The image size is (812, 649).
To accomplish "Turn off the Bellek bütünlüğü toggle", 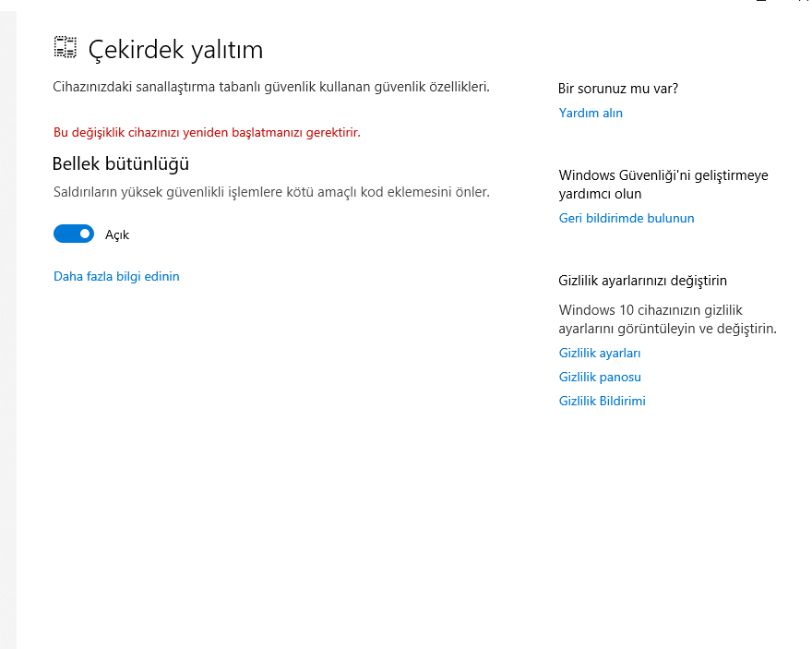I will click(74, 234).
